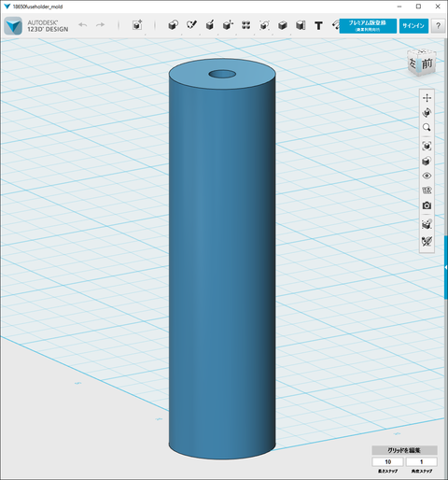448x480 pixels.
Task: Open the Combine tools menu
Action: pos(283,25)
